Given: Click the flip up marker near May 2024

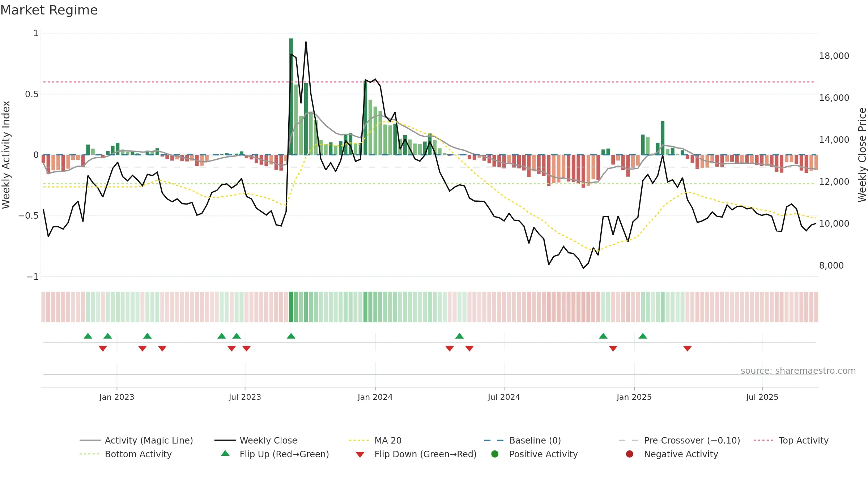Looking at the screenshot, I should pyautogui.click(x=459, y=336).
